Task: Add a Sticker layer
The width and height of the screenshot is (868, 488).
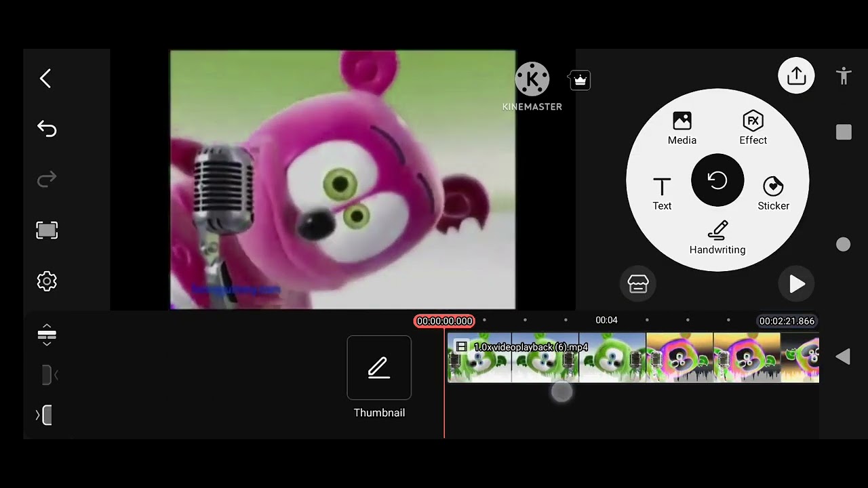Action: (773, 194)
